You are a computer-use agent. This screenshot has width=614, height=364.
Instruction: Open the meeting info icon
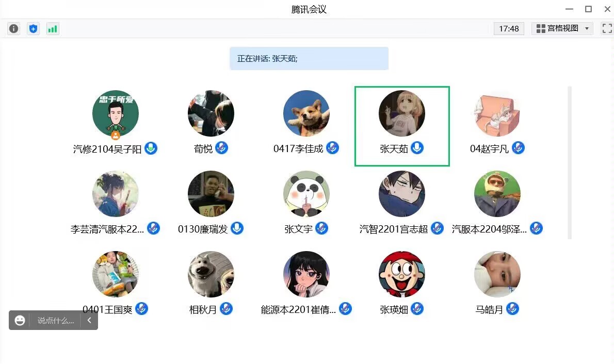[14, 28]
